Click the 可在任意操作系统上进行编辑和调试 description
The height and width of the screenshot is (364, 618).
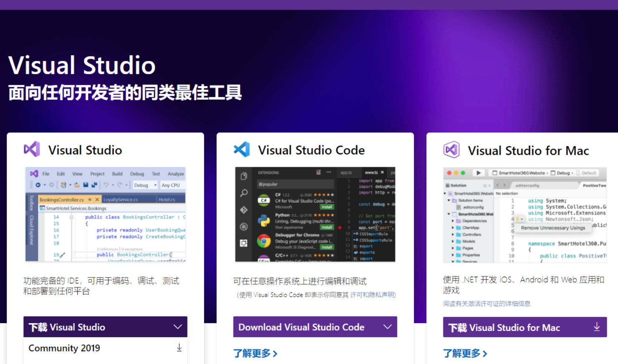(x=300, y=281)
